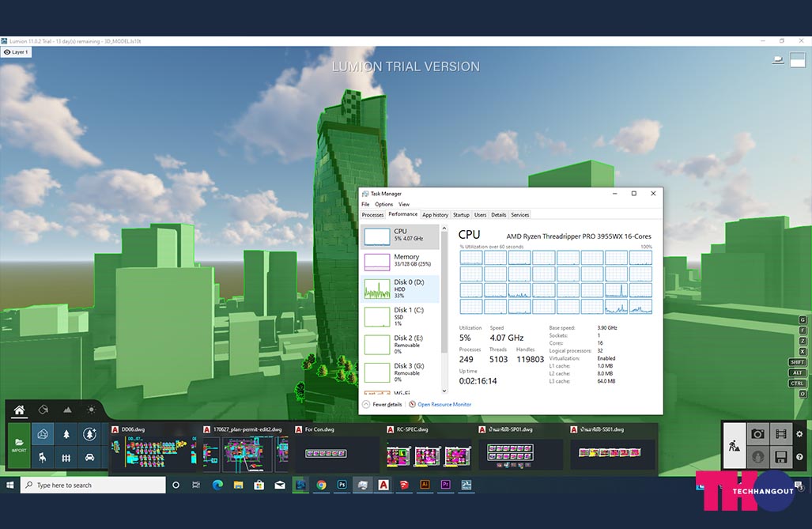The height and width of the screenshot is (529, 812).
Task: Open Lumion Save floppy disk icon
Action: 781,457
